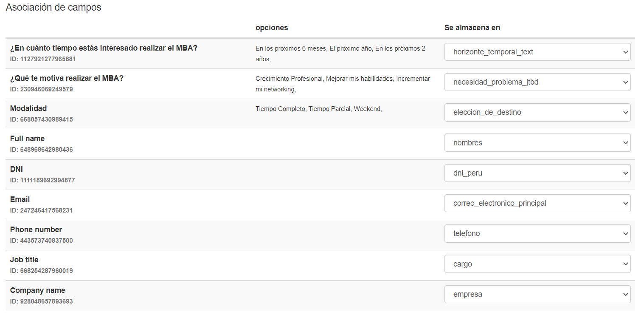Open the nombres storage dropdown
The height and width of the screenshot is (315, 644).
click(537, 143)
